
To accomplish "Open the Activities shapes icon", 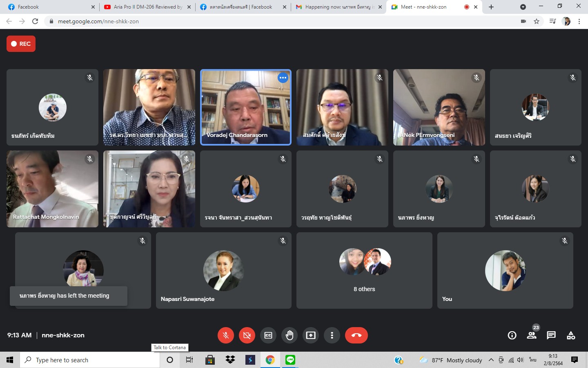I will (571, 335).
